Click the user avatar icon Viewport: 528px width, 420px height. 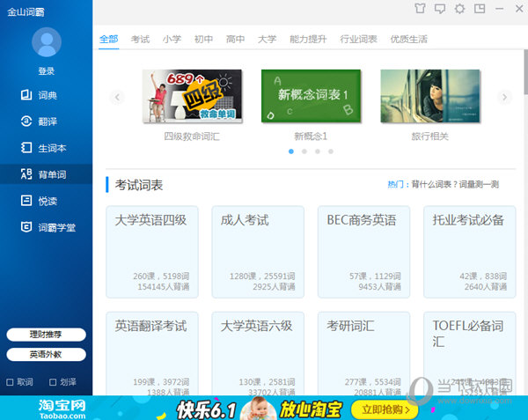point(47,42)
